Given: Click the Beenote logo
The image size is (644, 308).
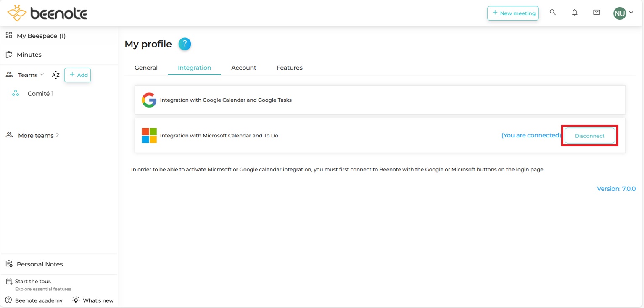Looking at the screenshot, I should coord(47,13).
